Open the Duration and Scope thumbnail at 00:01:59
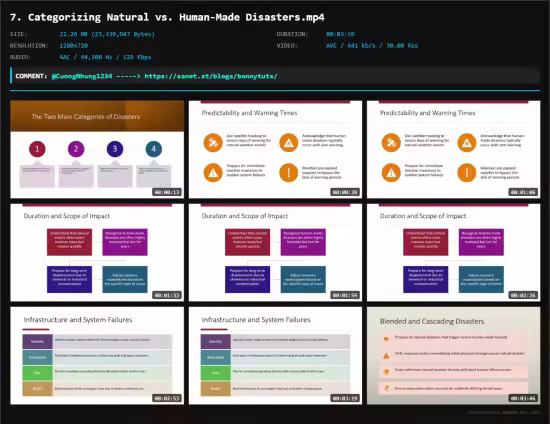 [x=275, y=253]
